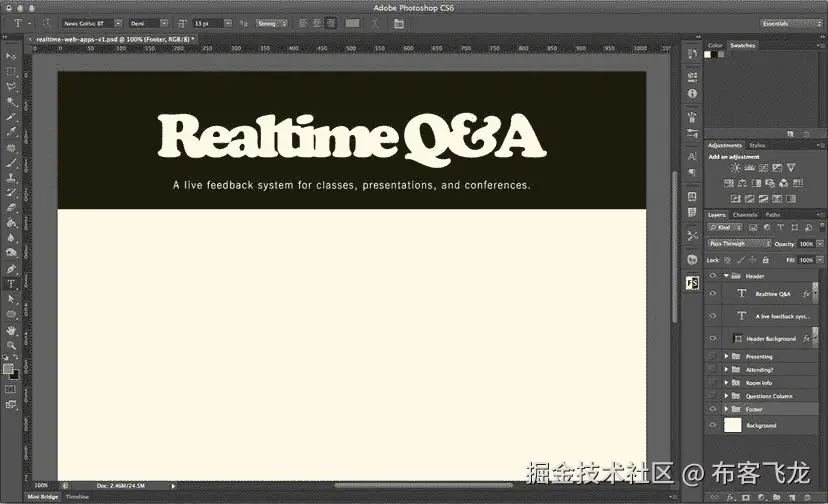
Task: Hide the Realtime Q&A text layer
Action: click(x=712, y=293)
